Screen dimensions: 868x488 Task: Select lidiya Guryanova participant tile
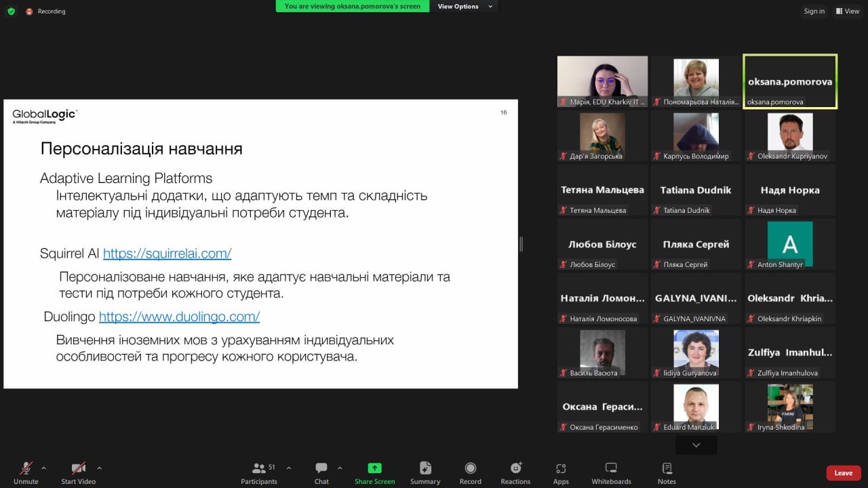click(696, 352)
